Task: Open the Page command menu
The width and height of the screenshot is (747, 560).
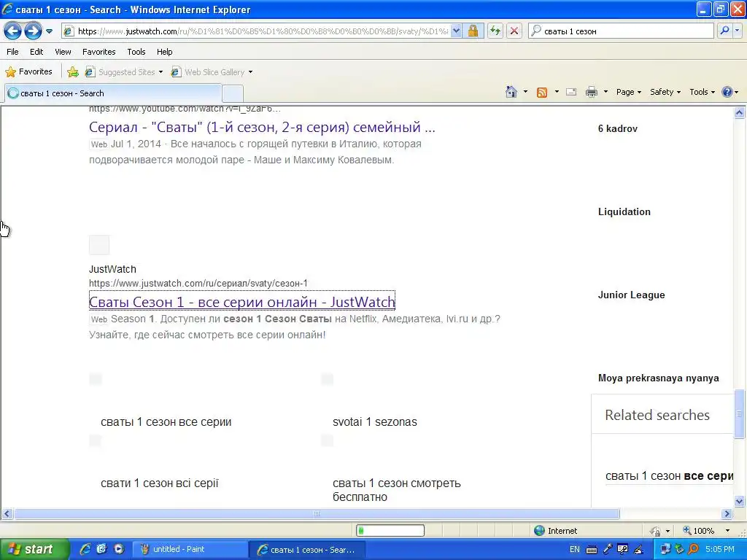Action: pyautogui.click(x=628, y=92)
